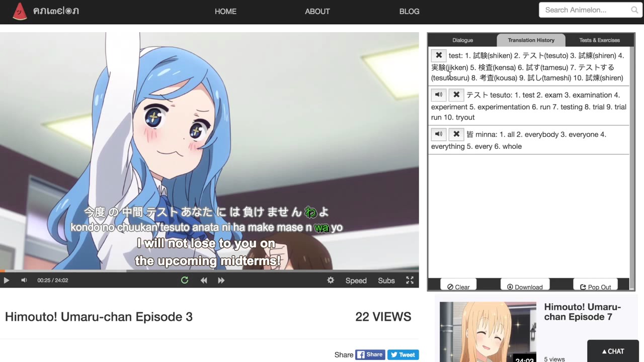Screen dimensions: 644x362
Task: Play audio for 皆 minna entry
Action: [x=439, y=134]
